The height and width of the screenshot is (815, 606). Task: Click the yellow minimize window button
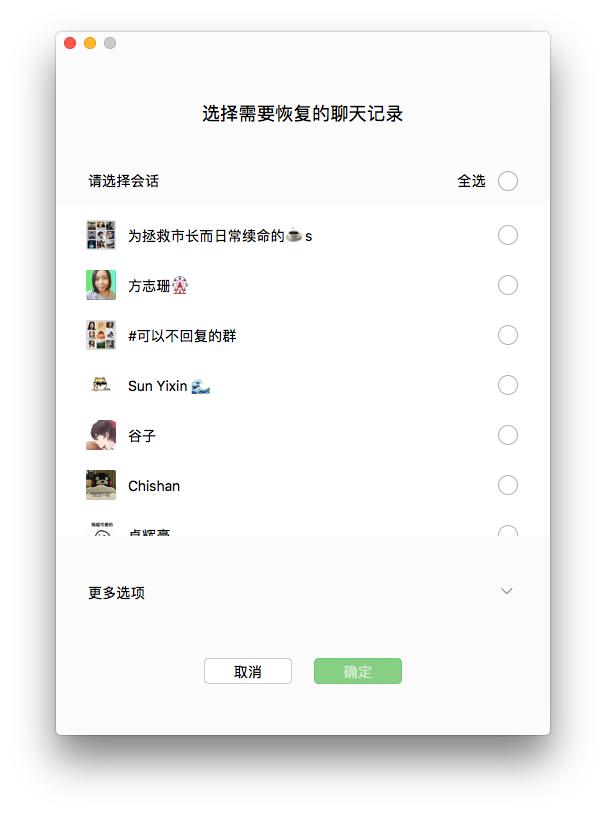pos(90,43)
